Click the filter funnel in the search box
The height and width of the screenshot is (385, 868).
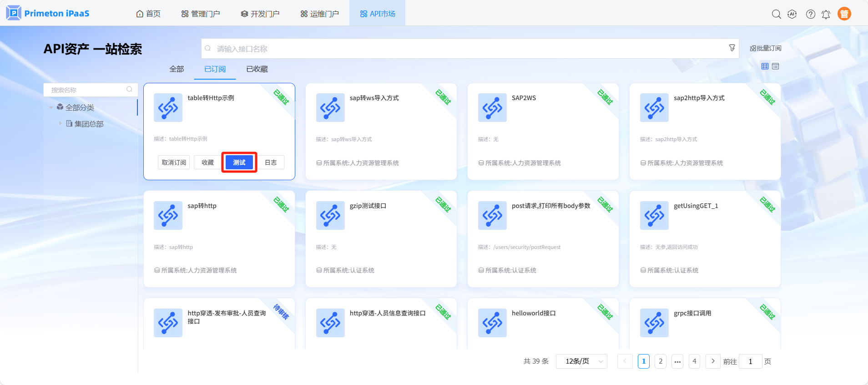(732, 48)
